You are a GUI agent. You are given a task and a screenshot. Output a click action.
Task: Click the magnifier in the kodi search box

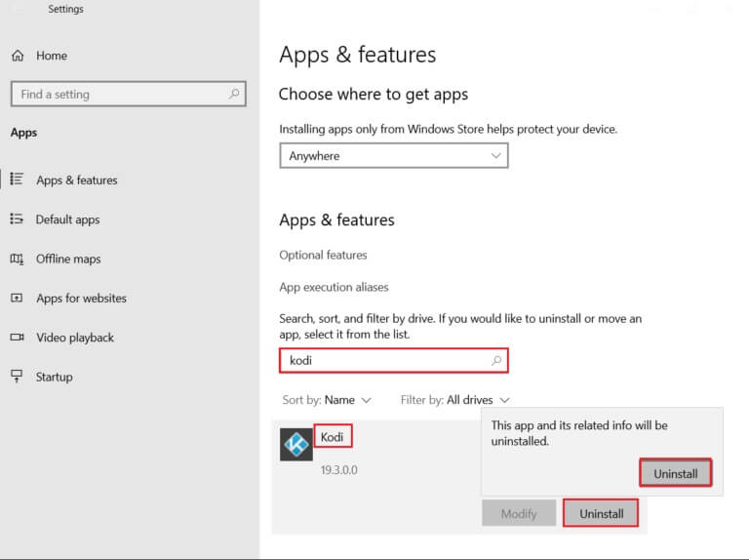(x=496, y=360)
